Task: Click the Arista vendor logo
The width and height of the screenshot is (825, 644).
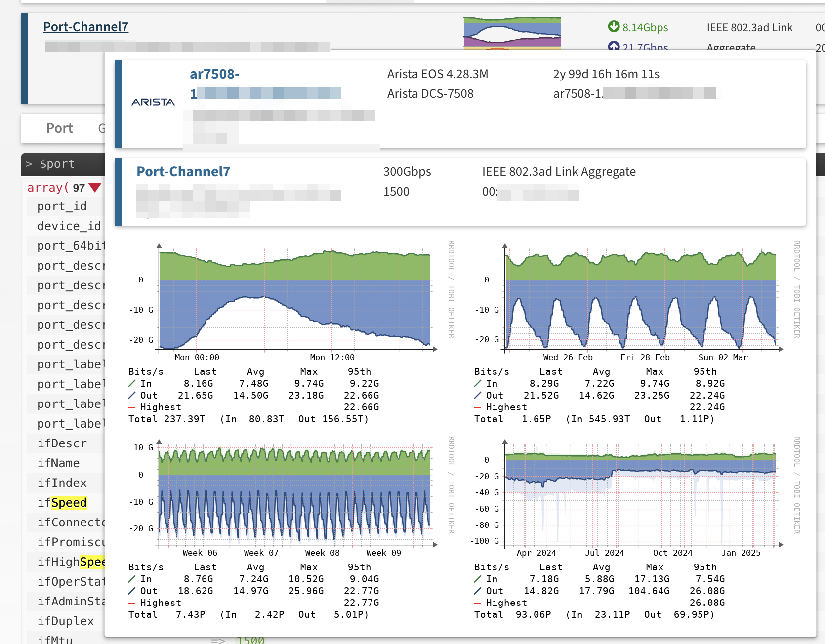Action: [x=153, y=102]
